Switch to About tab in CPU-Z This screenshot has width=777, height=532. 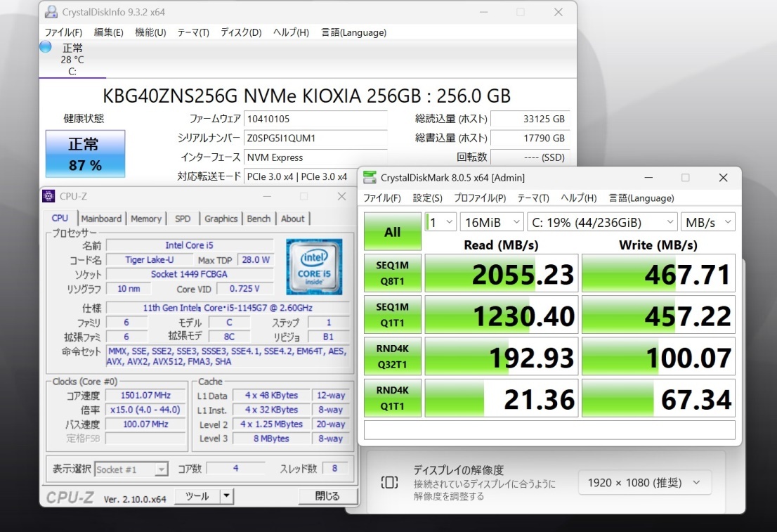coord(293,219)
